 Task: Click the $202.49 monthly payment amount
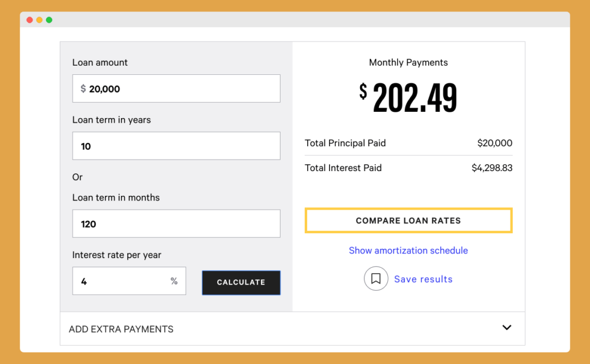tap(409, 97)
